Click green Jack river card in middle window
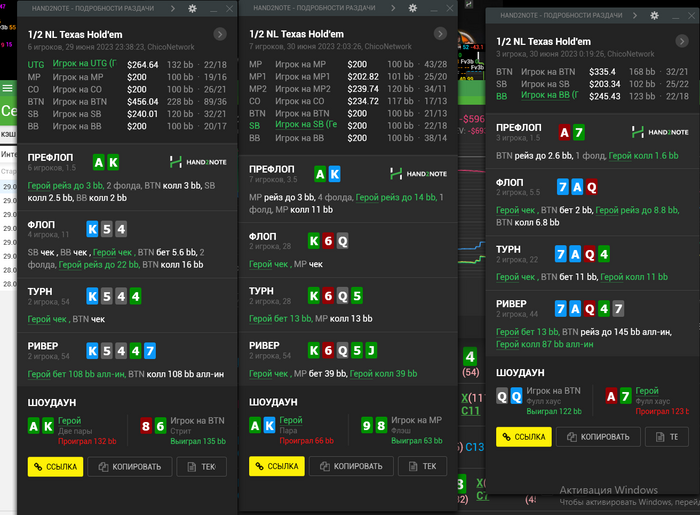The image size is (700, 515). click(371, 351)
